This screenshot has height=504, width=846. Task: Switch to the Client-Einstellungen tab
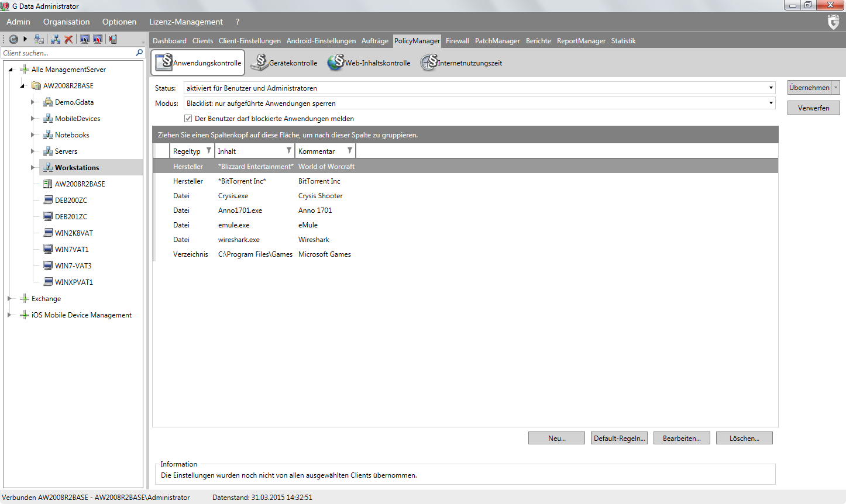point(250,41)
